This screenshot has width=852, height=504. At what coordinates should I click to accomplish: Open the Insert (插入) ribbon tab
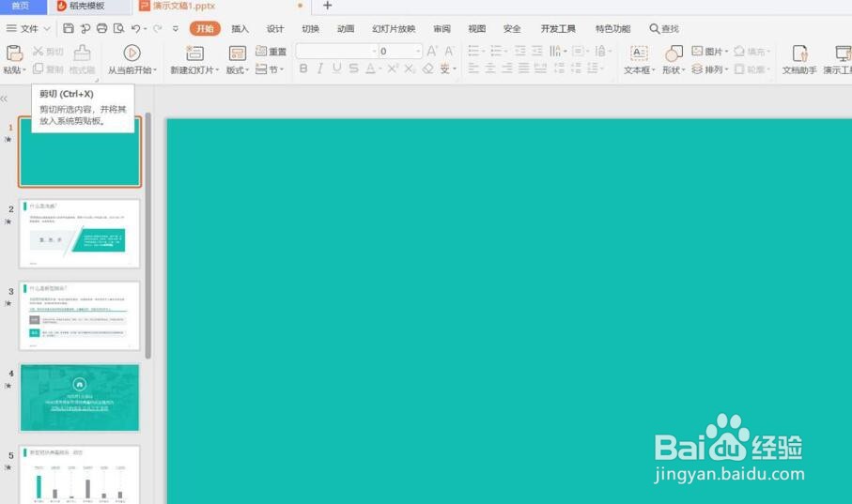tap(240, 28)
